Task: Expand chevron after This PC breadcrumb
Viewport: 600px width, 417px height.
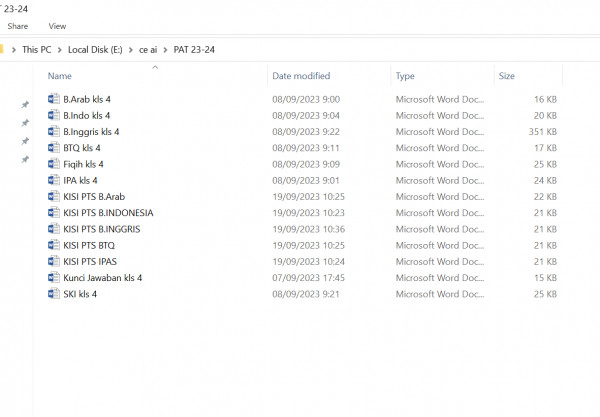Action: coord(59,50)
